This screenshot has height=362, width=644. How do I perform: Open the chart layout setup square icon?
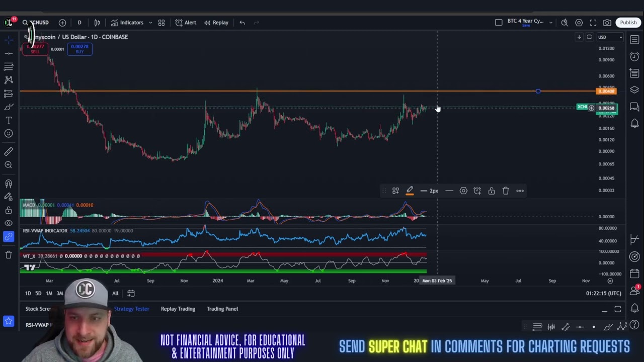499,23
